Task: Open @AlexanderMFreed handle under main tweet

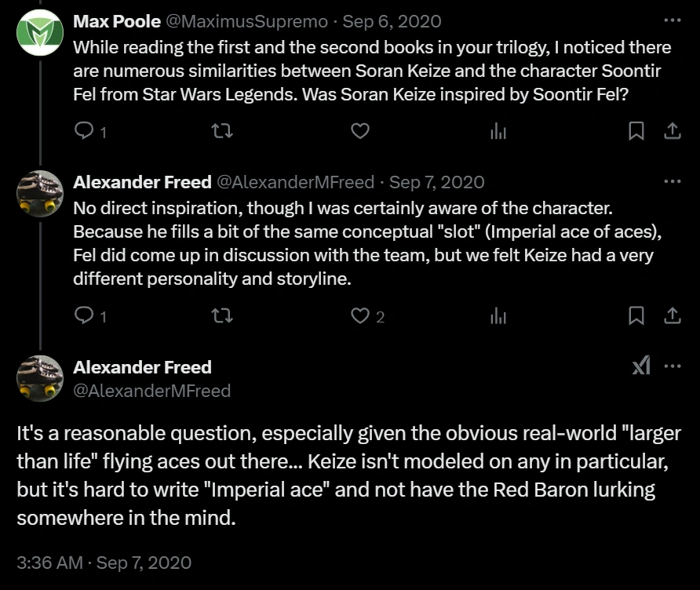Action: tap(151, 390)
